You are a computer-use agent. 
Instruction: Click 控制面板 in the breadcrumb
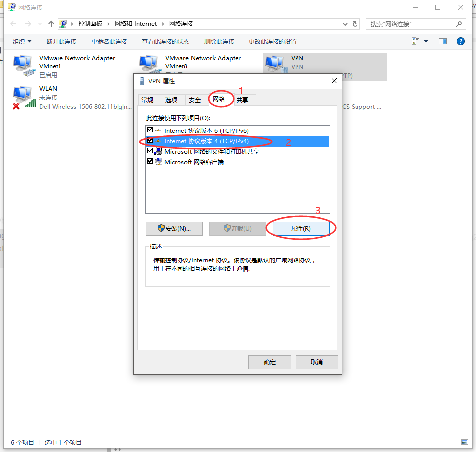pos(90,24)
